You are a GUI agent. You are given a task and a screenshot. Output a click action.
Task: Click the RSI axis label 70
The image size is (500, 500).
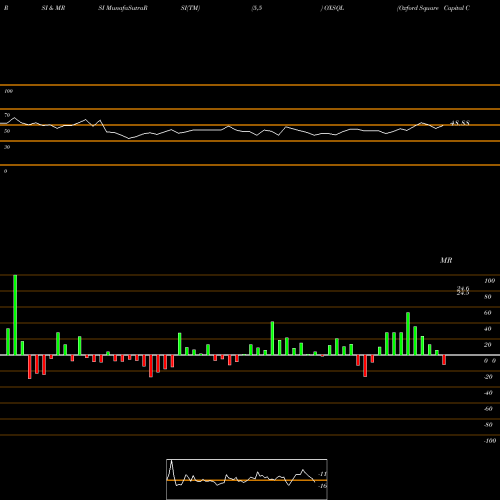(x=7, y=115)
